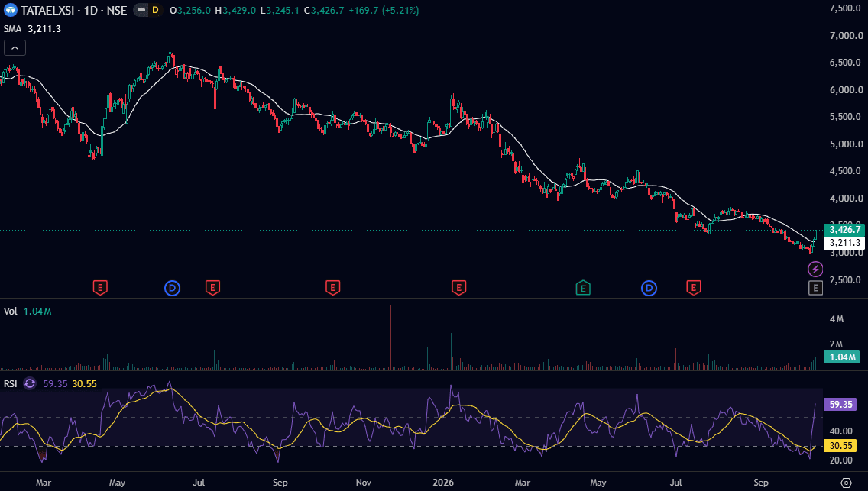This screenshot has width=868, height=491.
Task: Click the yellow 30.55 RSI axis tag
Action: tap(840, 446)
